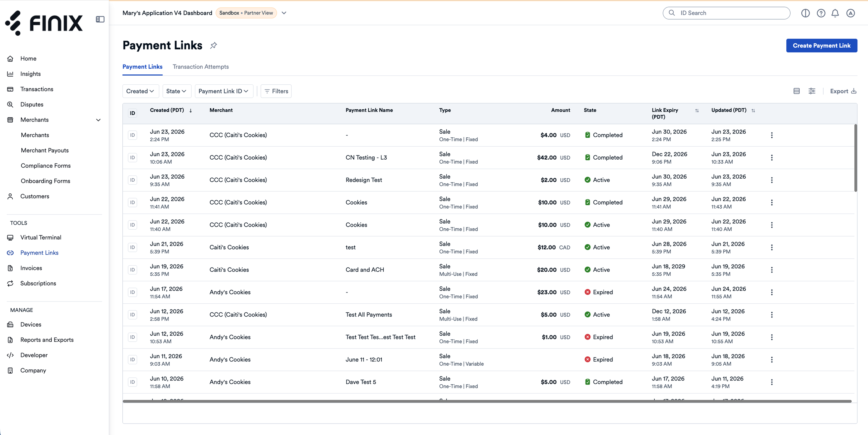Click the $42.00 amount cell
This screenshot has width=868, height=435.
click(553, 158)
